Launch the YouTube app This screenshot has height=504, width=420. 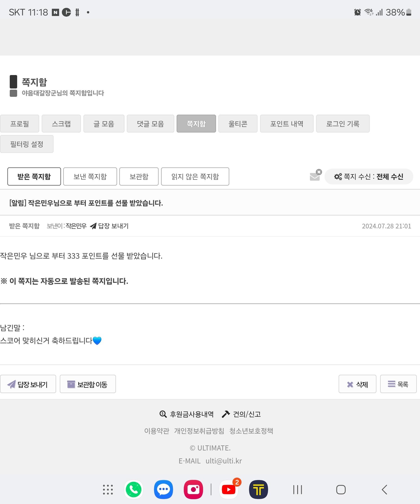click(229, 489)
